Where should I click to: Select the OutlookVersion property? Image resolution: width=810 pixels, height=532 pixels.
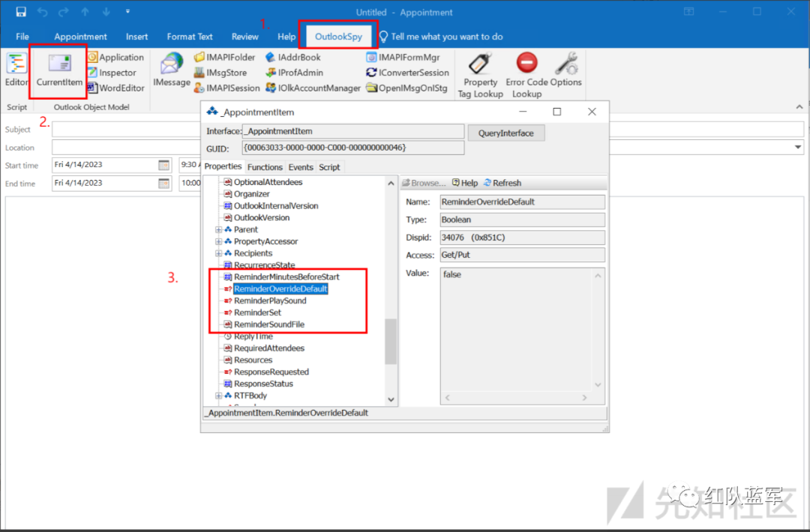pos(262,218)
